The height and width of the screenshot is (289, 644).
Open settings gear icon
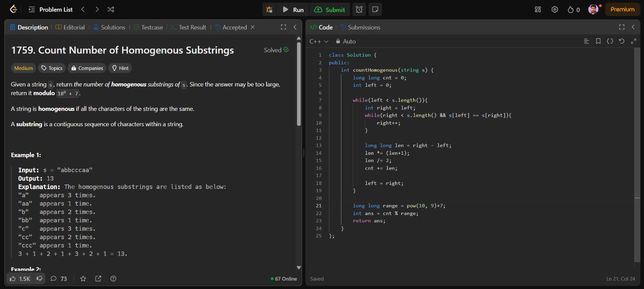tap(555, 10)
